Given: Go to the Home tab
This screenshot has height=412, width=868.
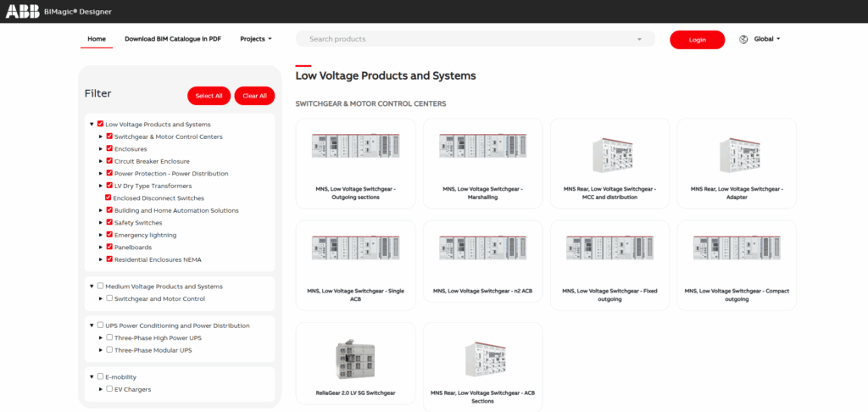Looking at the screenshot, I should [97, 39].
